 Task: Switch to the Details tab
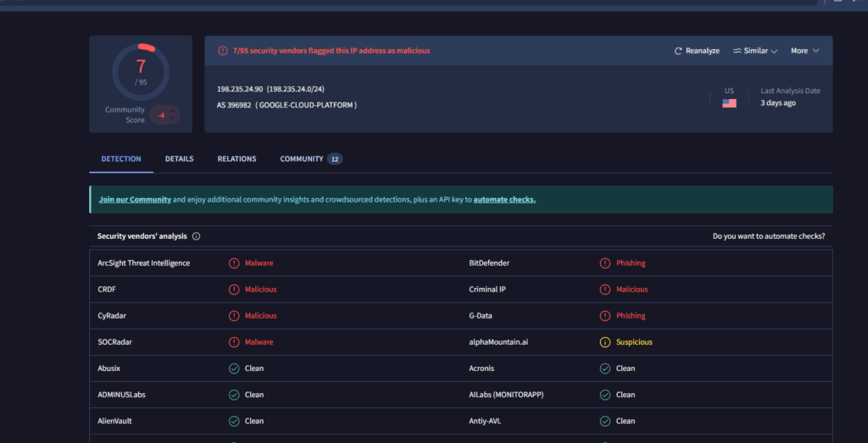(179, 159)
